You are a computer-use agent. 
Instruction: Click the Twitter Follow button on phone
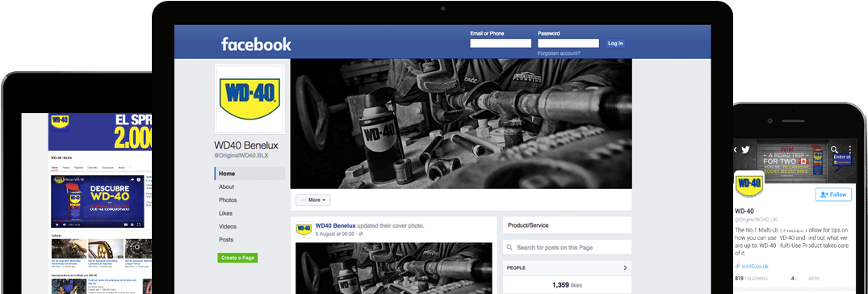pyautogui.click(x=833, y=195)
